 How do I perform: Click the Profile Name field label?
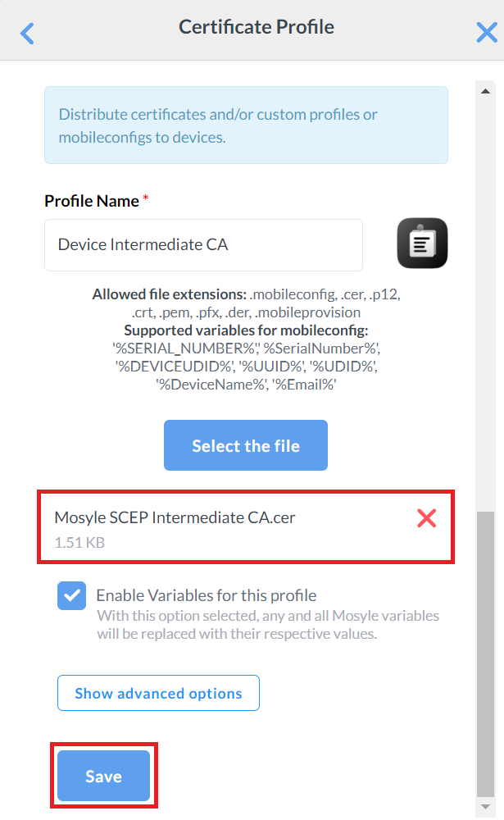coord(92,201)
